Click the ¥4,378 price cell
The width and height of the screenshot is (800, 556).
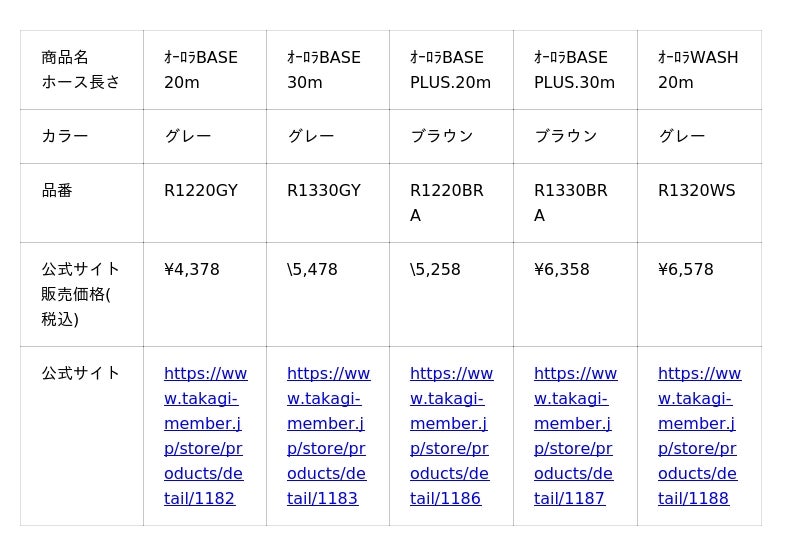tap(192, 270)
